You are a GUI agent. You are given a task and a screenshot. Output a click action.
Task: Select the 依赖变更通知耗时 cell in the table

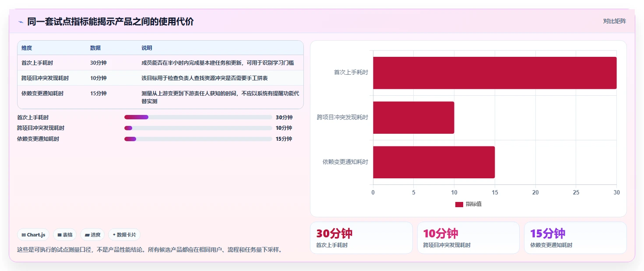click(x=42, y=94)
